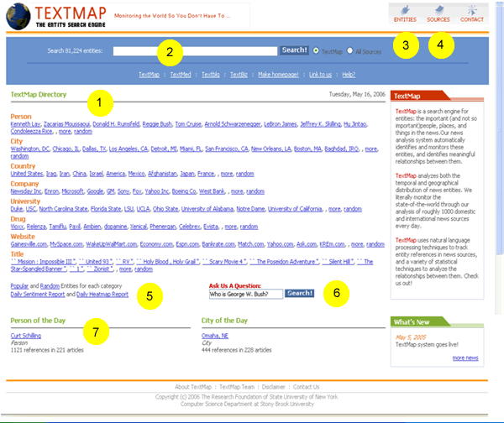Open the Disclaimer footer link
Image resolution: width=504 pixels, height=423 pixels.
(274, 387)
